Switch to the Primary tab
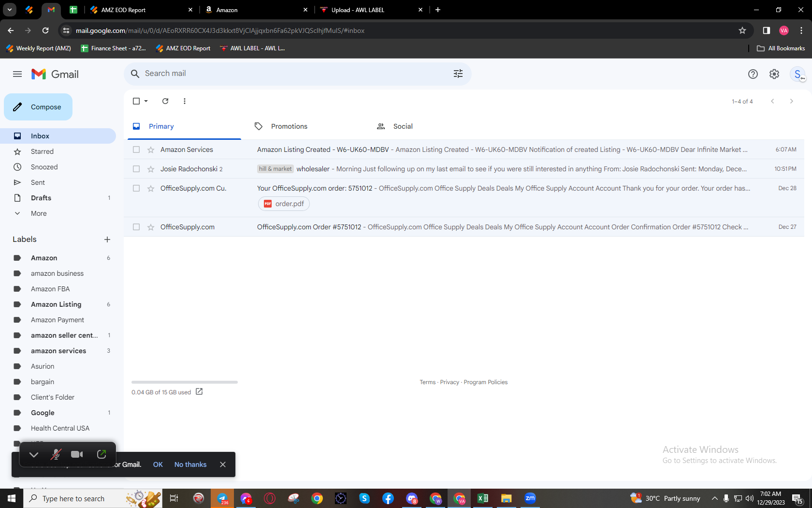 click(x=184, y=126)
